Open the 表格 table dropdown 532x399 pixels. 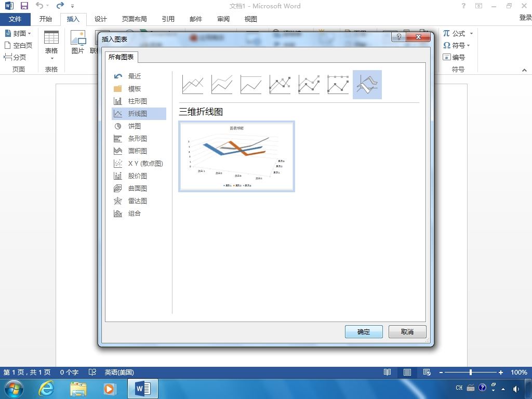point(51,46)
